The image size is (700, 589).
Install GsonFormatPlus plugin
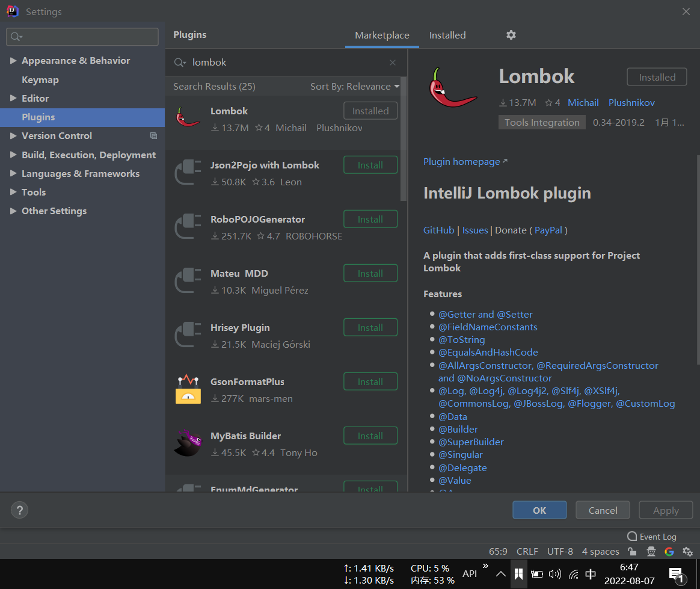(x=370, y=382)
